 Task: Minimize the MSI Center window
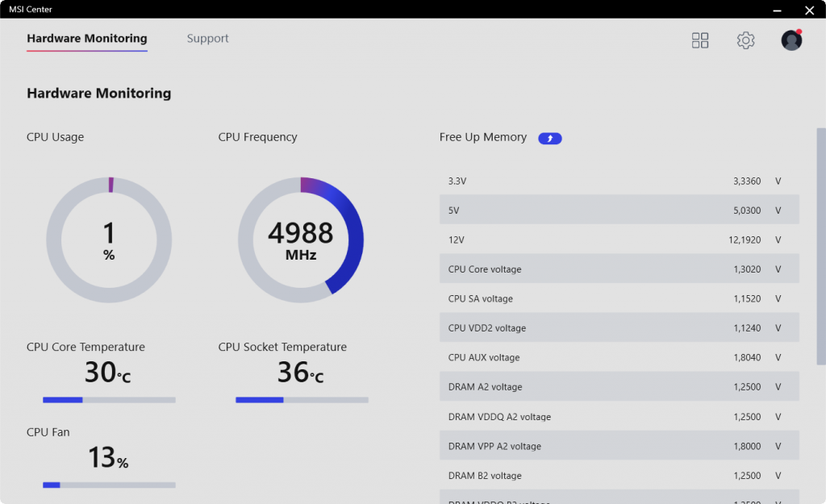point(777,10)
